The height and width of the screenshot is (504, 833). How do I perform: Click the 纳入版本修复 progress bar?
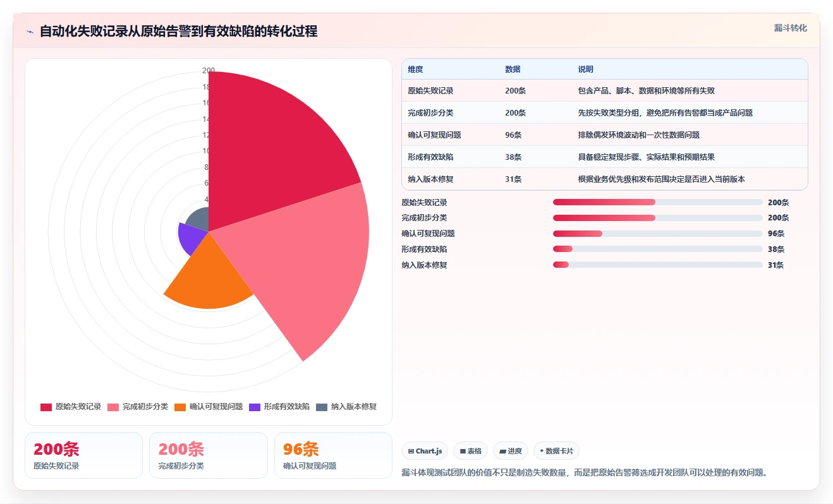pos(658,265)
